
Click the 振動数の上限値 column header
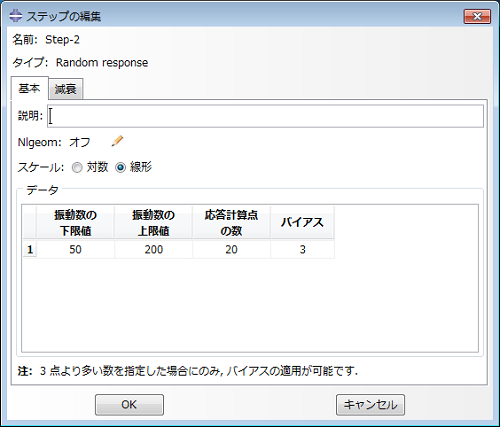click(x=154, y=222)
